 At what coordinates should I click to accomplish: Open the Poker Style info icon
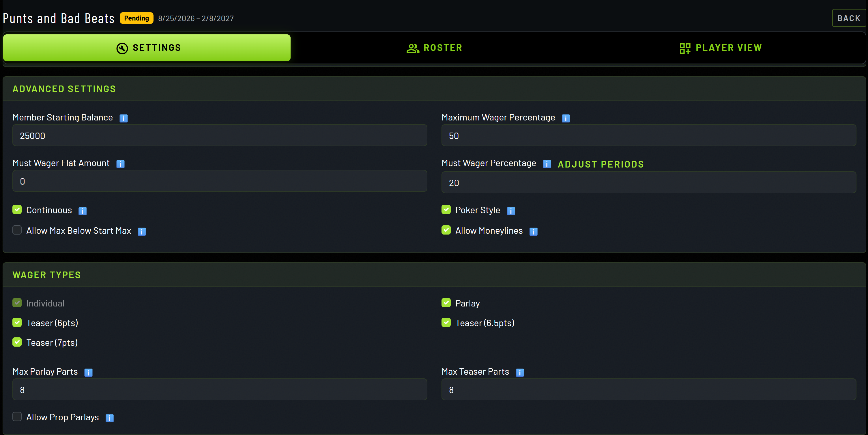click(x=511, y=211)
